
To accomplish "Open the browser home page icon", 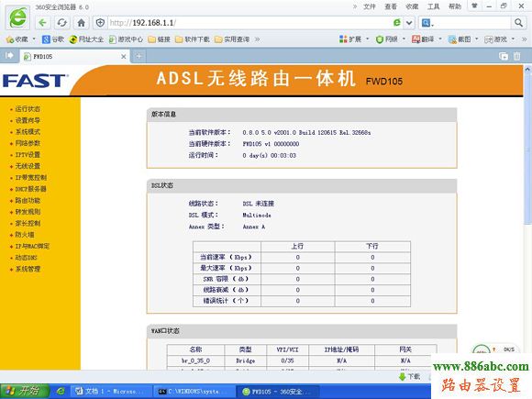I will [x=81, y=23].
